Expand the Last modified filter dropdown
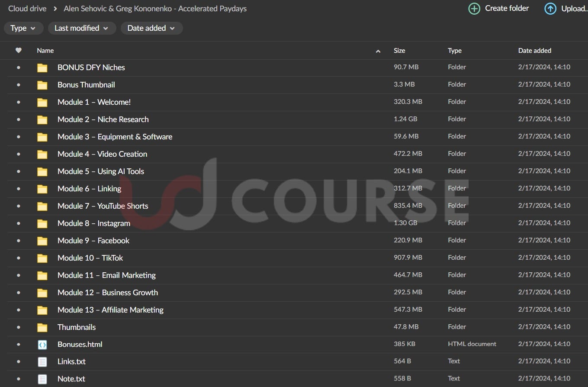Image resolution: width=588 pixels, height=387 pixels. [81, 28]
